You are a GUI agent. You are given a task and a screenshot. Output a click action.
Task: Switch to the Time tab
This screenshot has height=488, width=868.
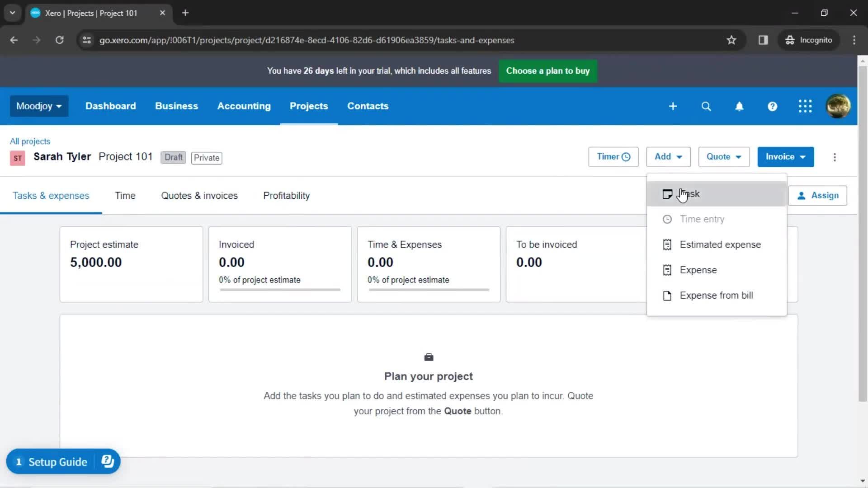125,196
